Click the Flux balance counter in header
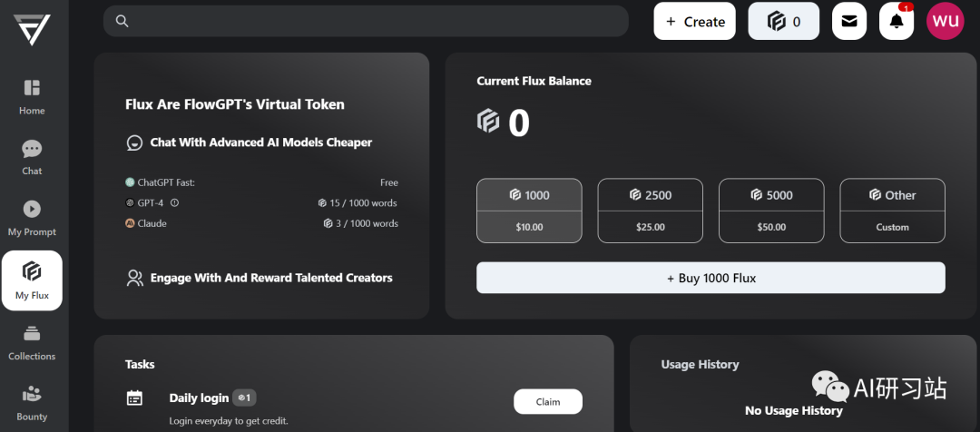This screenshot has height=432, width=980. [784, 21]
